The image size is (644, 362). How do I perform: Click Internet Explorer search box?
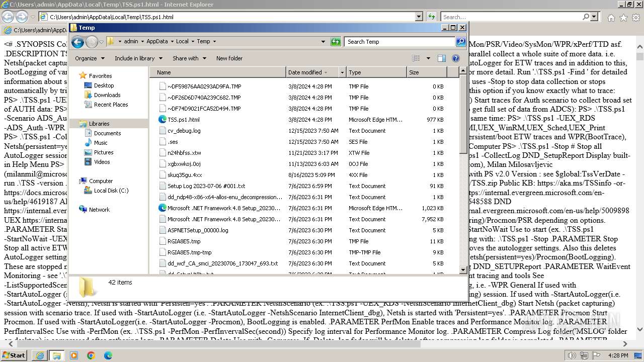click(511, 17)
